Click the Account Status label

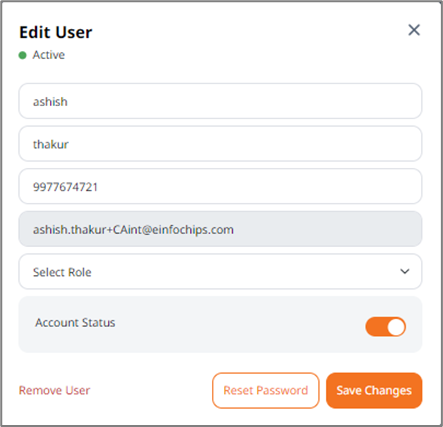[75, 323]
